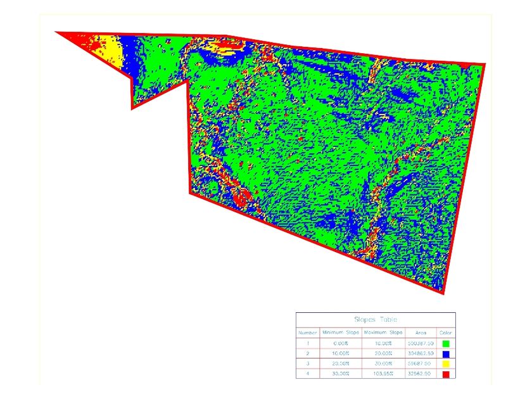Click the 'Minimum Slope' column header
The width and height of the screenshot is (532, 399).
click(341, 332)
